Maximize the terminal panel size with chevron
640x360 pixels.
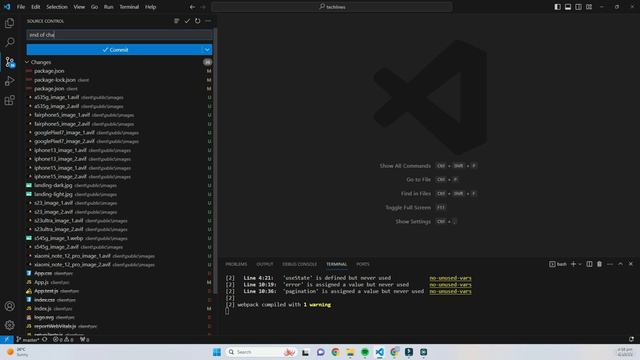coord(620,264)
